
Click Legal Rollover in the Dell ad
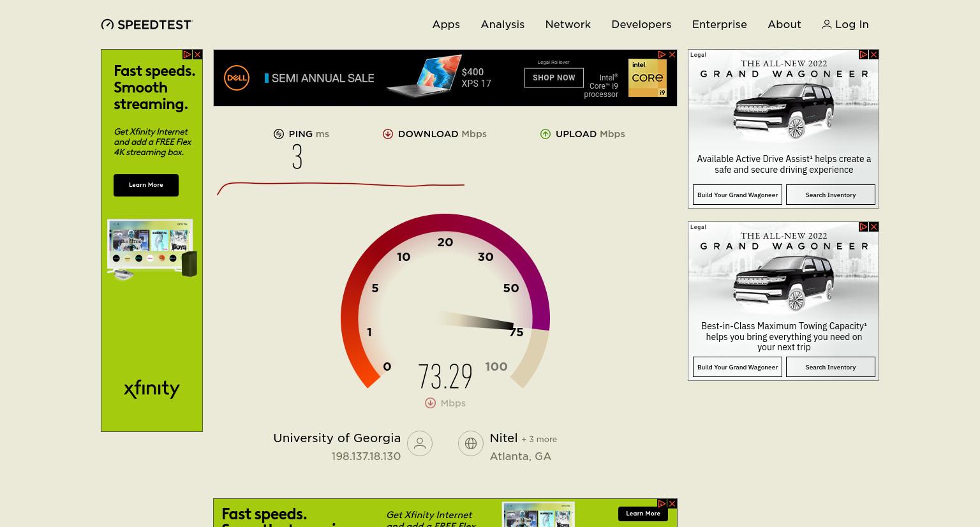(x=553, y=63)
